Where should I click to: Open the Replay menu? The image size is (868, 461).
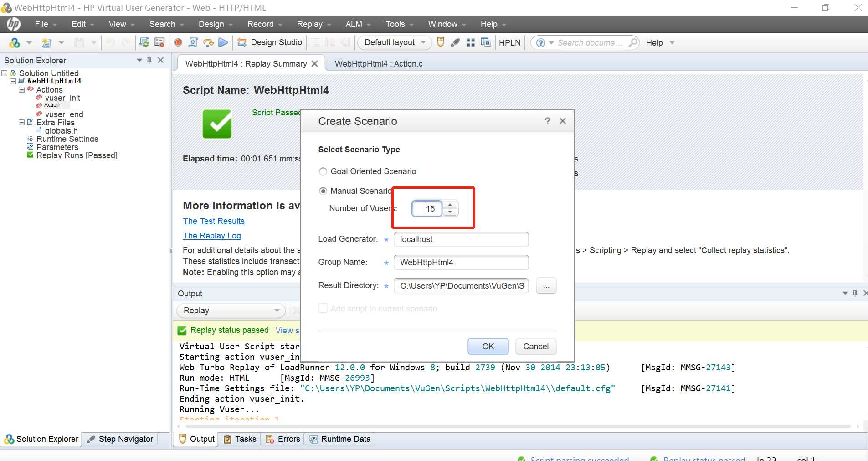314,24
